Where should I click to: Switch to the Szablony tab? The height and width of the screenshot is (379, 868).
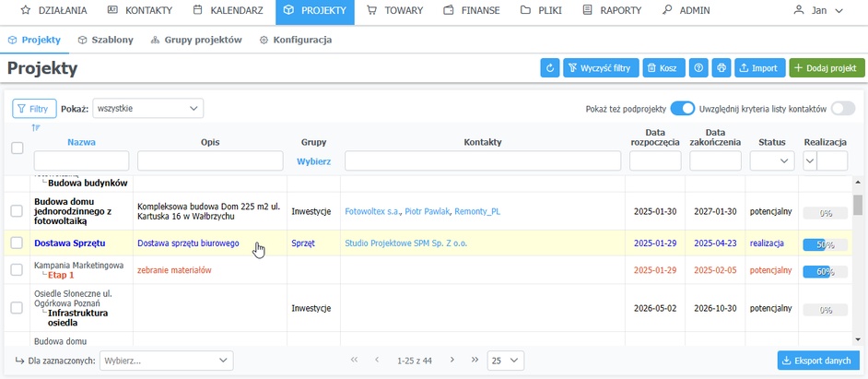tap(106, 41)
